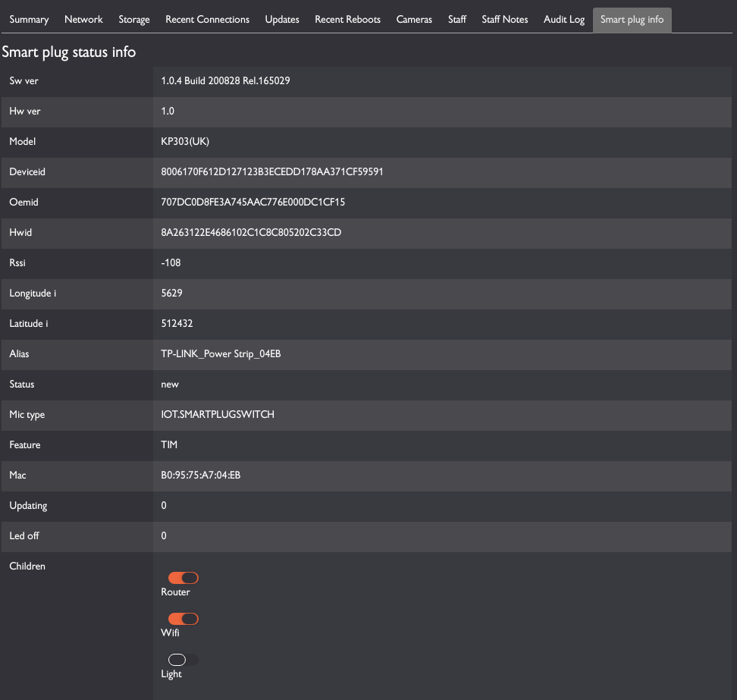Disable the Wifi plug toggle
The height and width of the screenshot is (700, 737).
tap(183, 619)
